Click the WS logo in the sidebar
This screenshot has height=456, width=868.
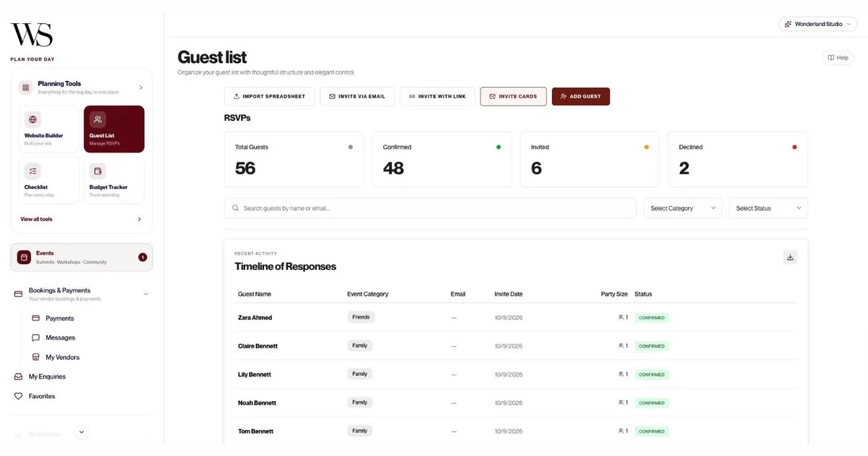pyautogui.click(x=31, y=35)
